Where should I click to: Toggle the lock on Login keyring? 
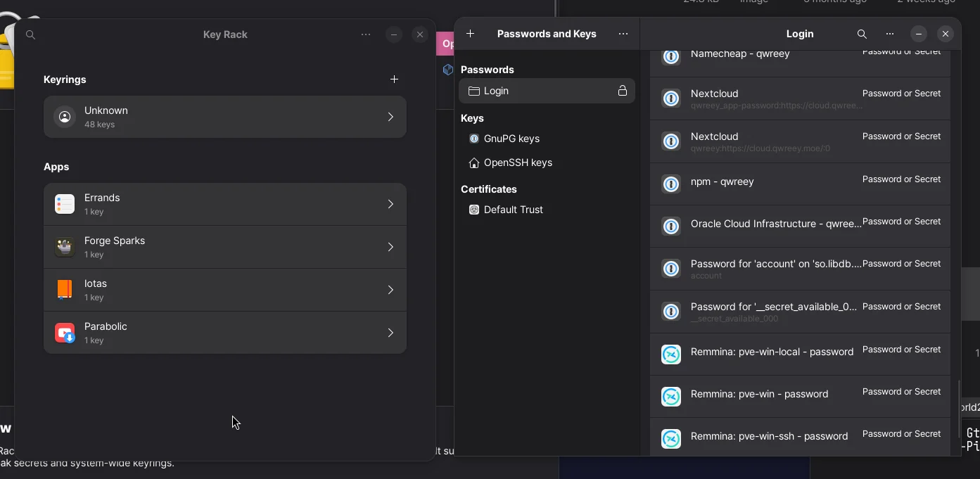tap(622, 91)
